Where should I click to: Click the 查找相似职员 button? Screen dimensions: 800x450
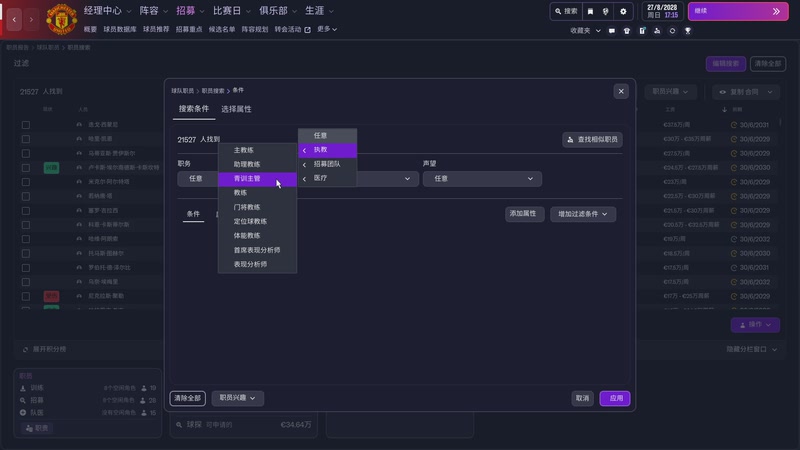pyautogui.click(x=592, y=140)
